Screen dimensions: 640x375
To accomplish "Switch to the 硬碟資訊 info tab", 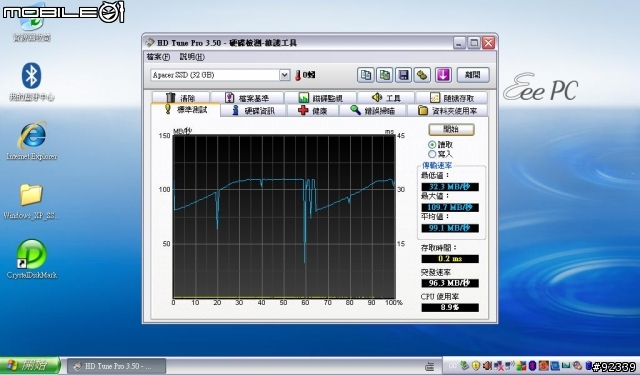I will pyautogui.click(x=253, y=111).
